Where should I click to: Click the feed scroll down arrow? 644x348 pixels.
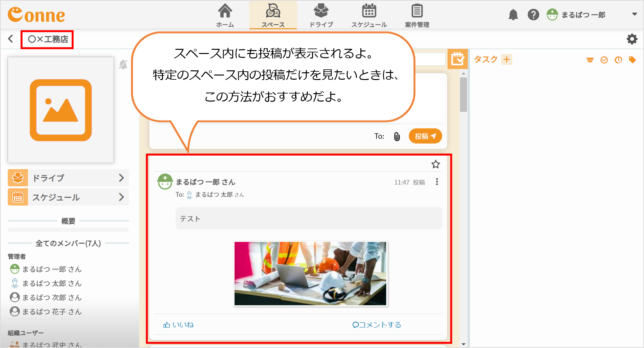pos(463,344)
